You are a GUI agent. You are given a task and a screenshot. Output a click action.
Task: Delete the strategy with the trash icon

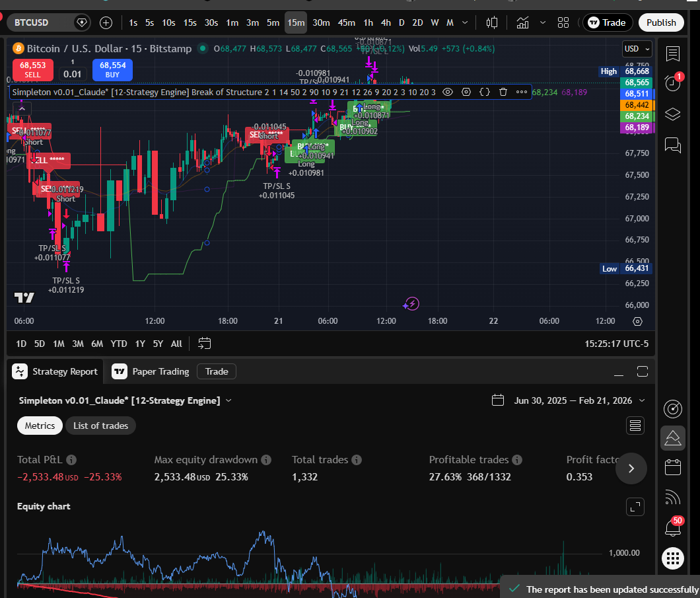pyautogui.click(x=503, y=92)
